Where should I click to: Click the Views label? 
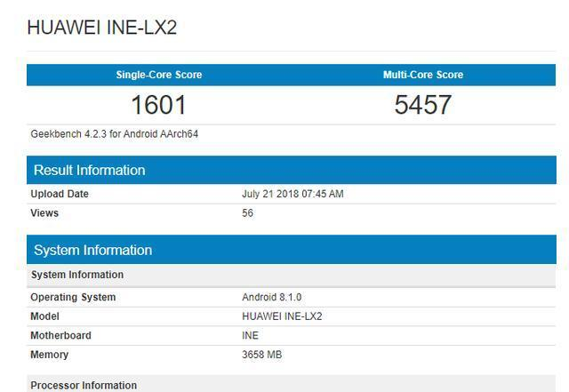44,213
